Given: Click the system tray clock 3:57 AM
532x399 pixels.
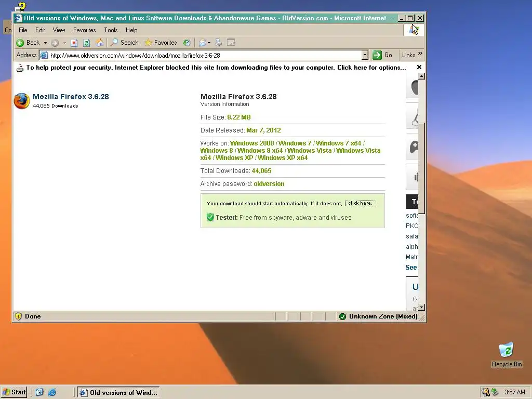Looking at the screenshot, I should (x=515, y=392).
